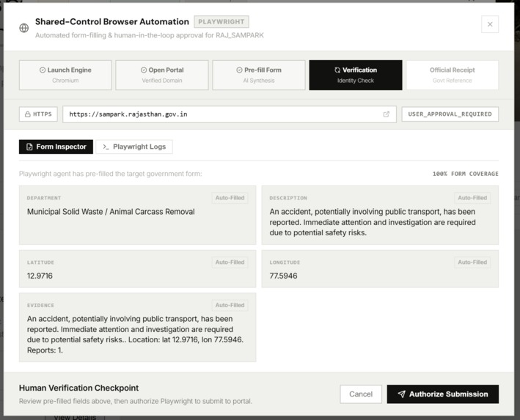This screenshot has width=520, height=420.
Task: Select the Official Receipt step
Action: pyautogui.click(x=453, y=75)
